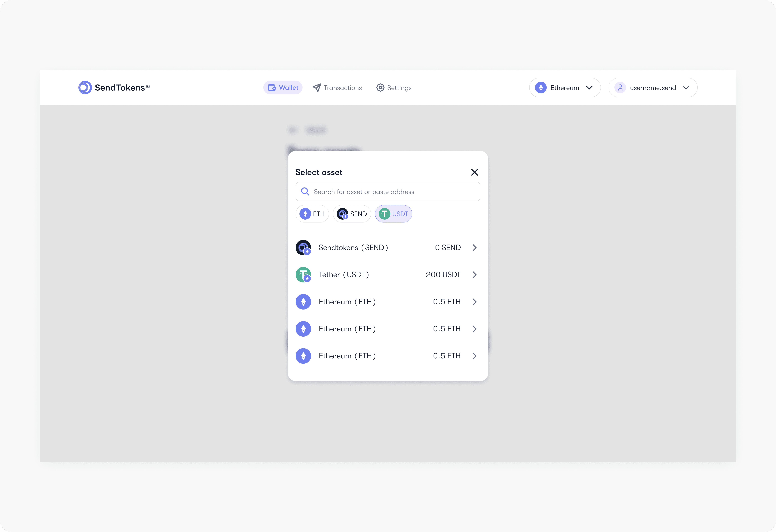Click the first Ethereum row coin icon

303,302
